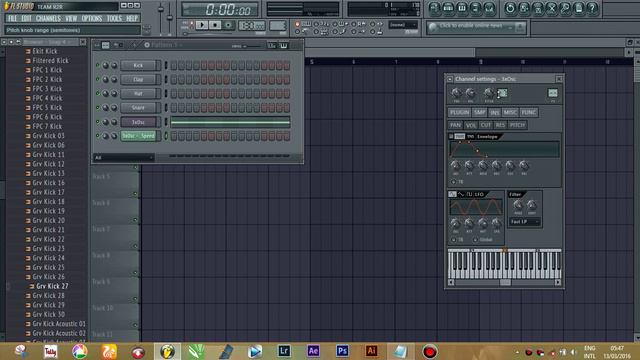Start playback with the Play button
The image size is (640, 360).
click(202, 25)
